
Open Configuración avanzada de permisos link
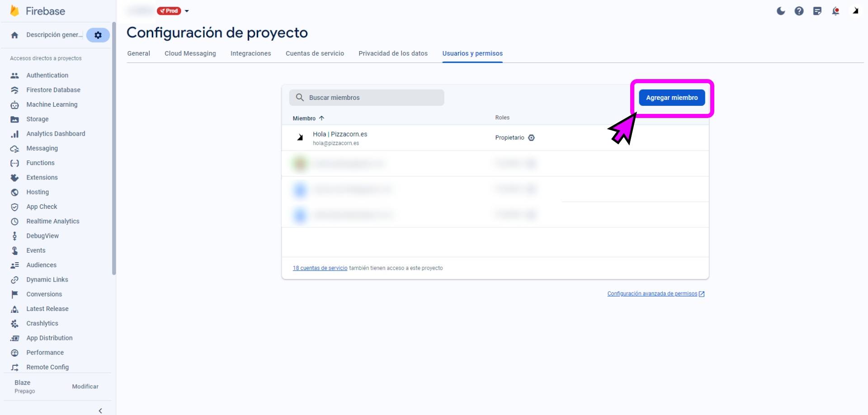point(653,293)
